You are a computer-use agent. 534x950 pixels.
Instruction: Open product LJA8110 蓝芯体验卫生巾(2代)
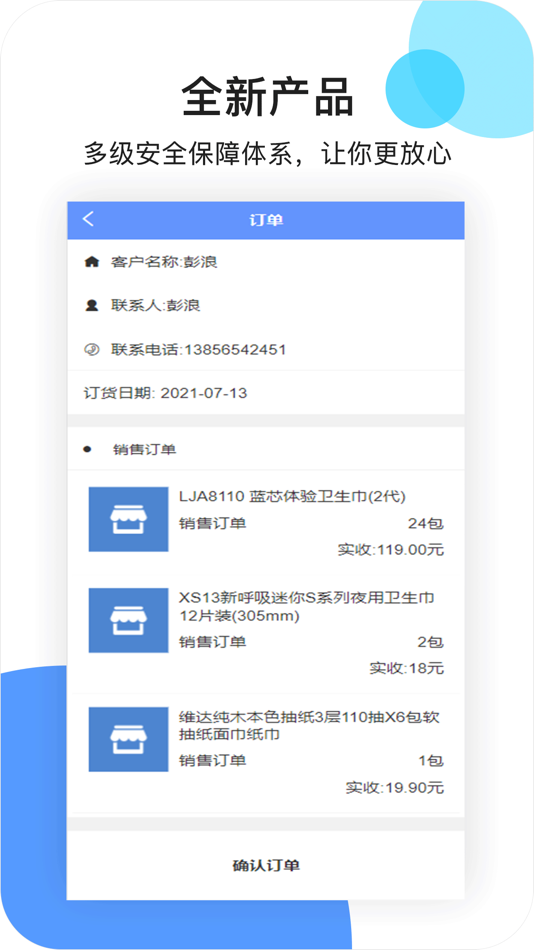coord(292,497)
